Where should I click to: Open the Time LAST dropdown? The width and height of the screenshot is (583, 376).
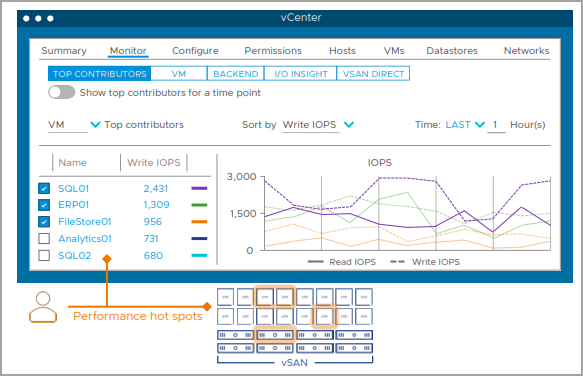[465, 125]
